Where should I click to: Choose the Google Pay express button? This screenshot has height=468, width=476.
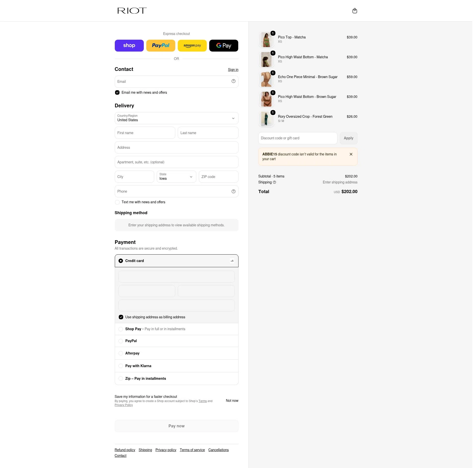[224, 46]
